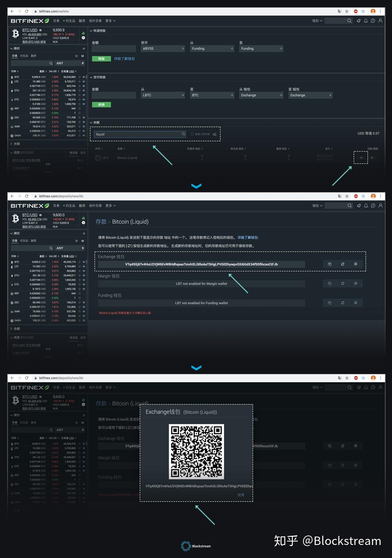Image resolution: width=392 pixels, height=558 pixels.
Task: Collapse the main 余额 section on wallets page
Action: coord(91,122)
